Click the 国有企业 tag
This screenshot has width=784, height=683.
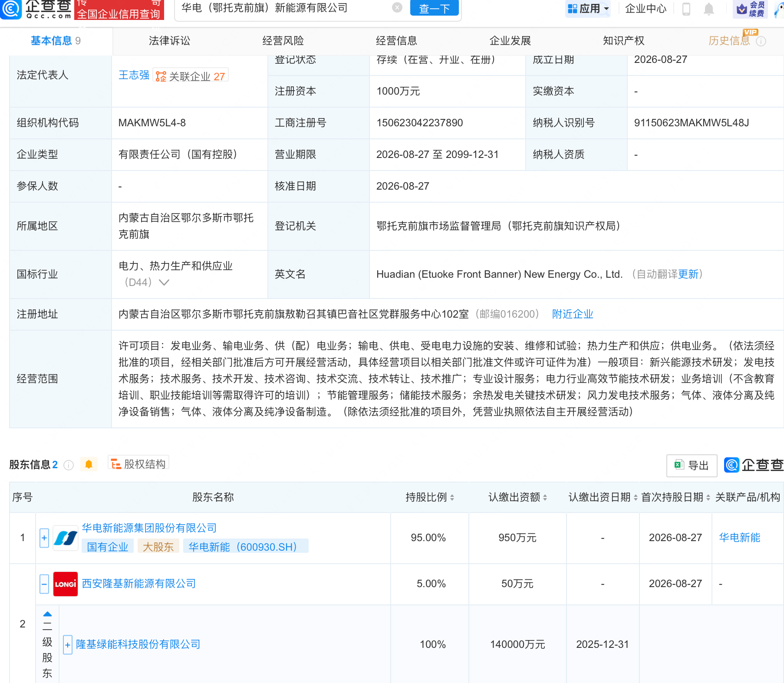coord(108,547)
